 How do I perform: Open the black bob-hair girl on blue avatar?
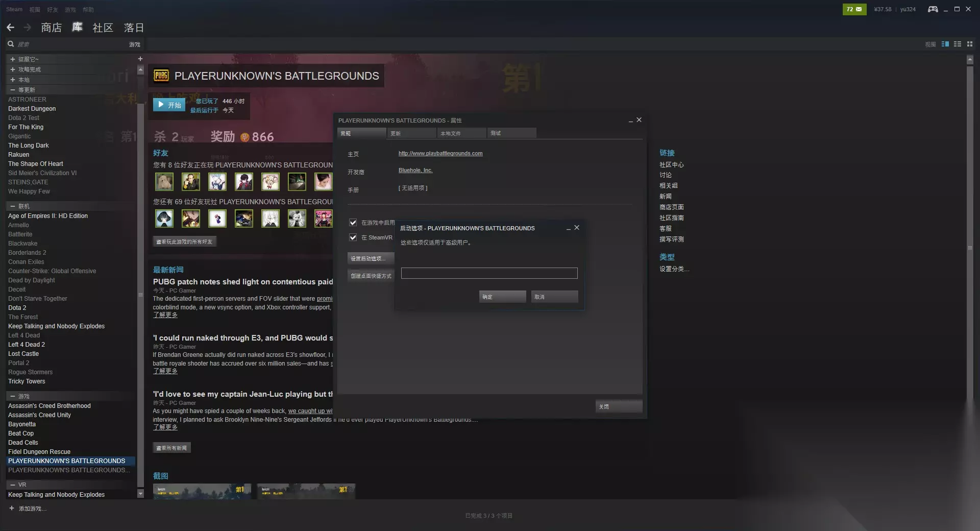(164, 219)
